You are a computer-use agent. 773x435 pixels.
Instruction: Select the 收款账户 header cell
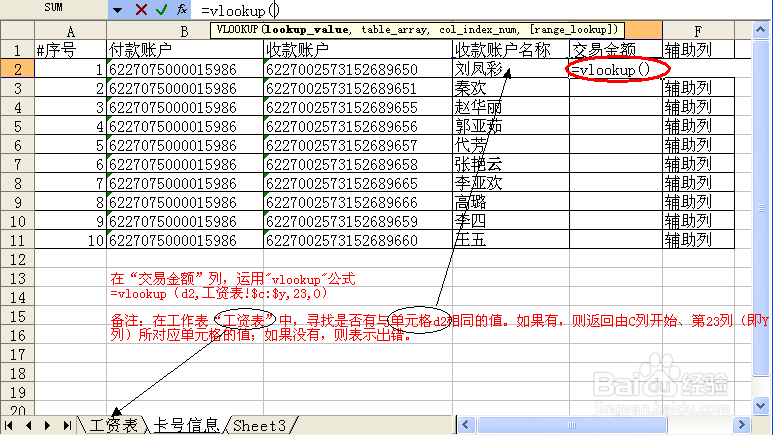pos(358,50)
